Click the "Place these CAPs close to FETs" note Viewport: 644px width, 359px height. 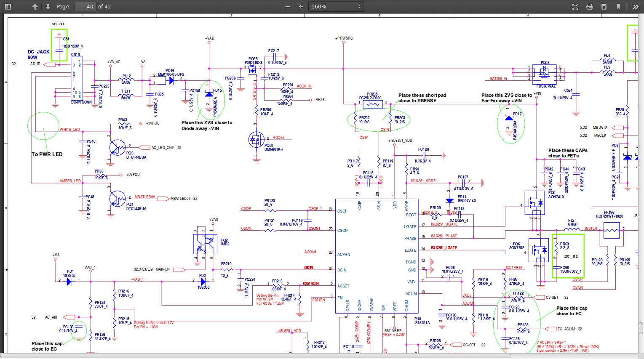pyautogui.click(x=567, y=153)
